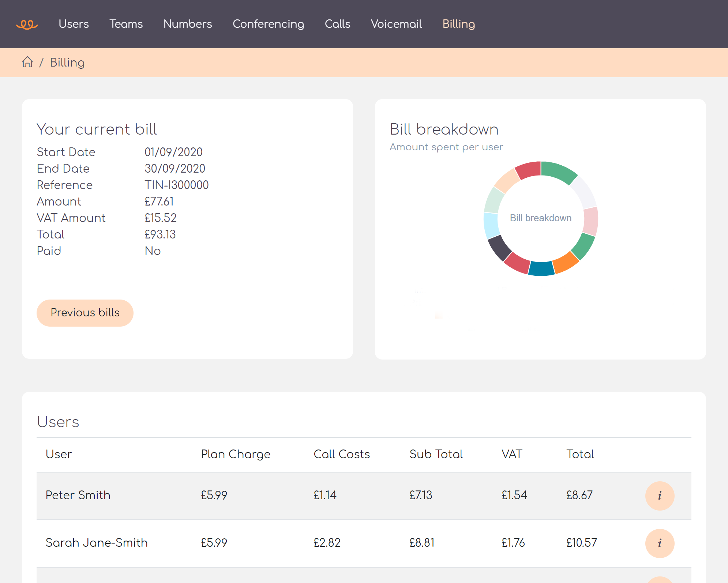
Task: Open the Users section
Action: tap(74, 24)
